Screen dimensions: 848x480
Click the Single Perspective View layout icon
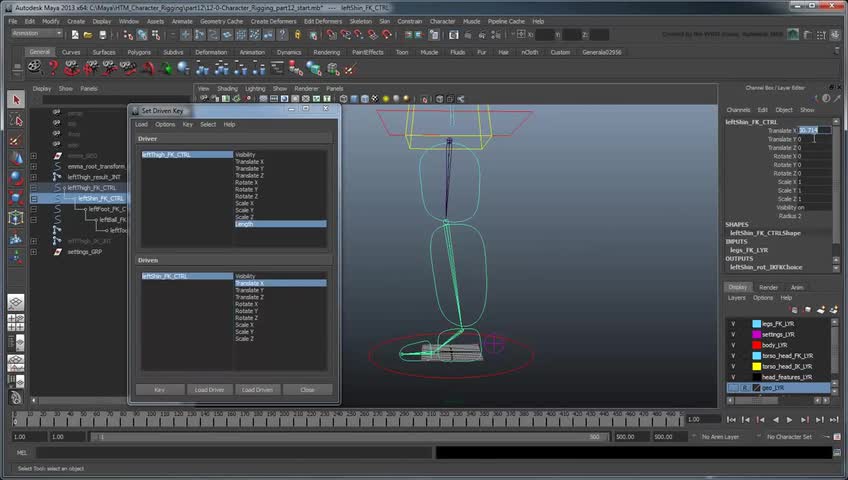click(16, 302)
